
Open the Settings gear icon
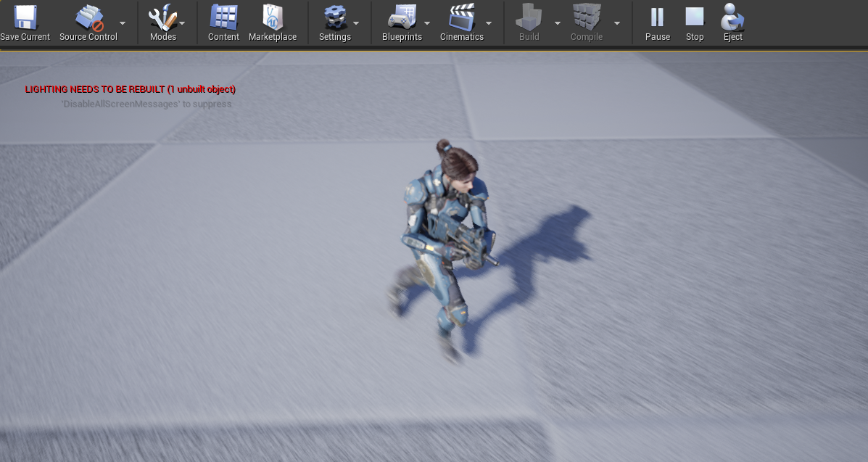(335, 17)
